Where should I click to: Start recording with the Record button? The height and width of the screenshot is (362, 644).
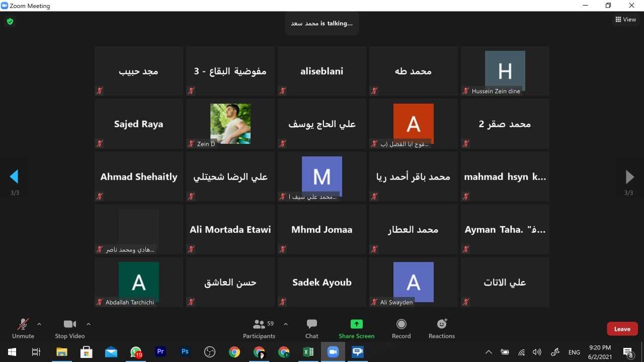click(x=401, y=328)
